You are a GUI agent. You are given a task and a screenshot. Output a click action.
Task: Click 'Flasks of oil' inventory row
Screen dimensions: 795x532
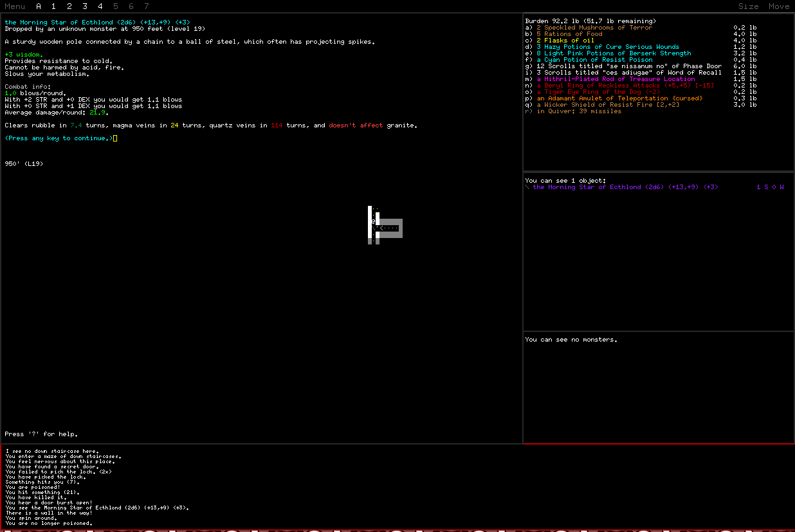point(641,41)
